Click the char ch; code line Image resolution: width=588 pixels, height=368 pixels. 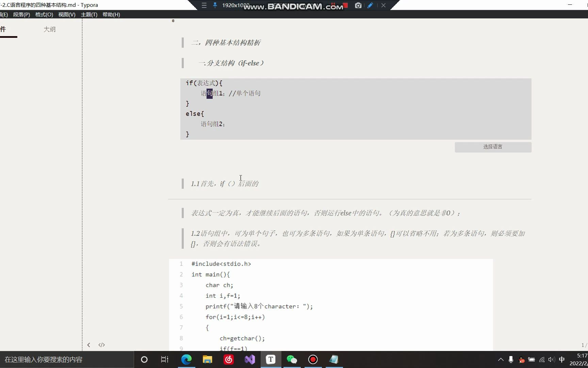coord(219,285)
